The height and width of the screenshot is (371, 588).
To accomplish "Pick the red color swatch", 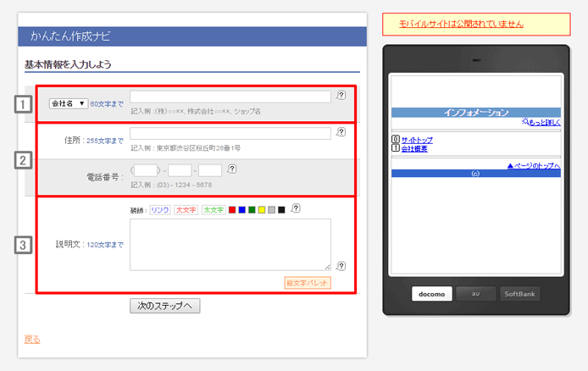I will (x=232, y=209).
